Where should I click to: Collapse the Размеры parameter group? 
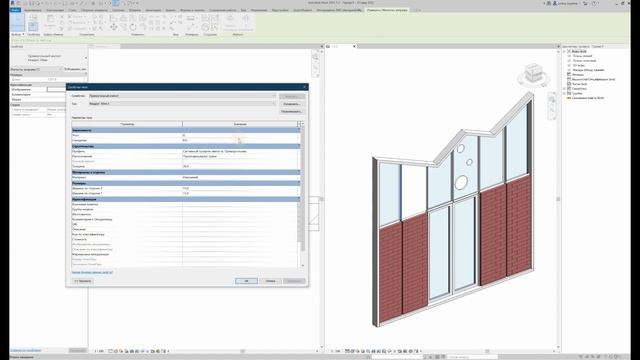coord(298,183)
